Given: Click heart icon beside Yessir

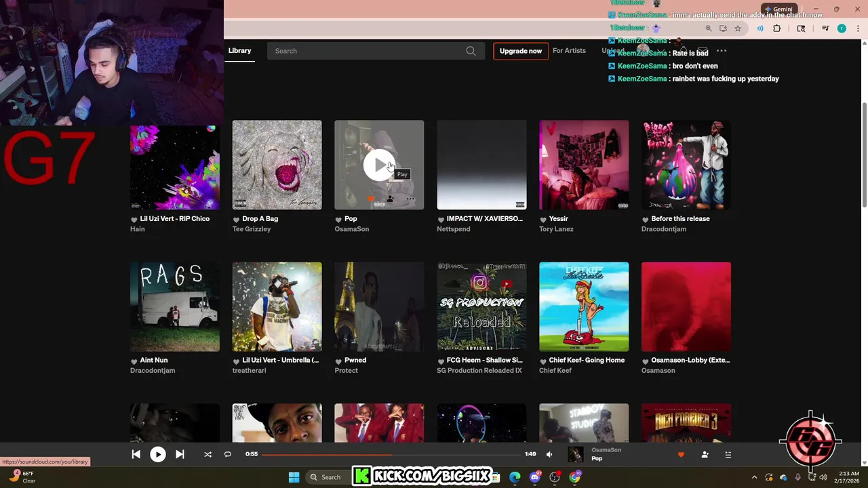Looking at the screenshot, I should (543, 220).
